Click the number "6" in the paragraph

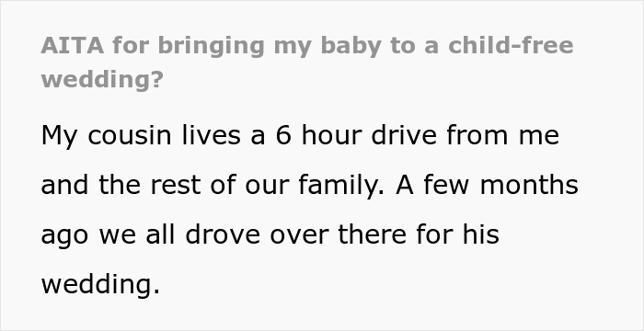coord(283,135)
